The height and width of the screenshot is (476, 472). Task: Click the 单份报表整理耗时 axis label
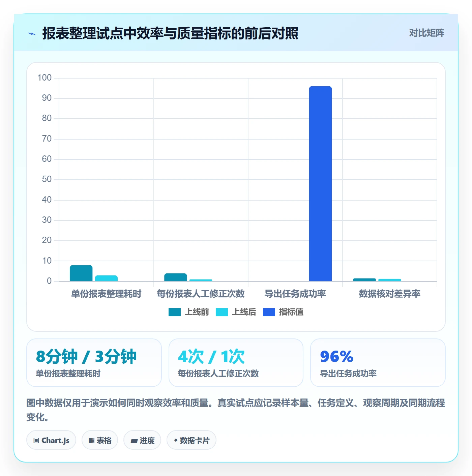point(106,294)
